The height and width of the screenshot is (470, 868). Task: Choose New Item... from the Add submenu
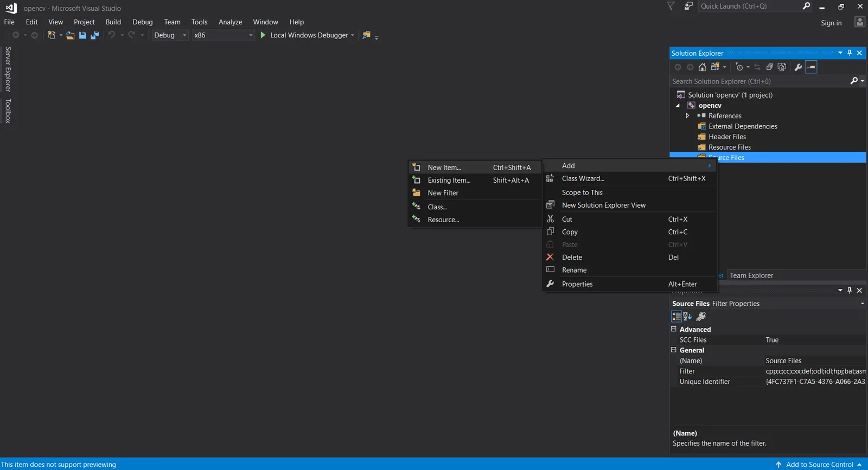click(475, 168)
